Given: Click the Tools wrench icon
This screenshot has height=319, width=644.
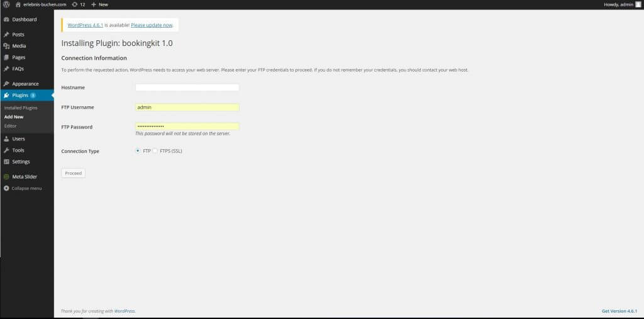Looking at the screenshot, I should (6, 150).
